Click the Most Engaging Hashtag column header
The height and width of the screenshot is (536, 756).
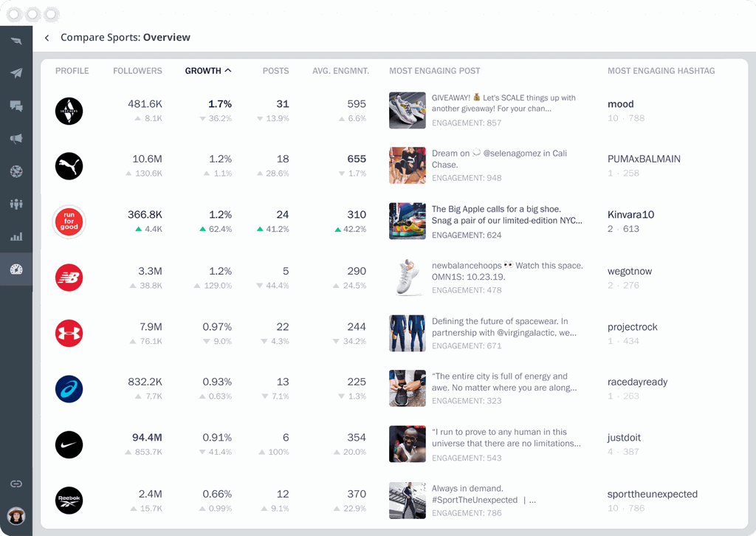pos(661,71)
